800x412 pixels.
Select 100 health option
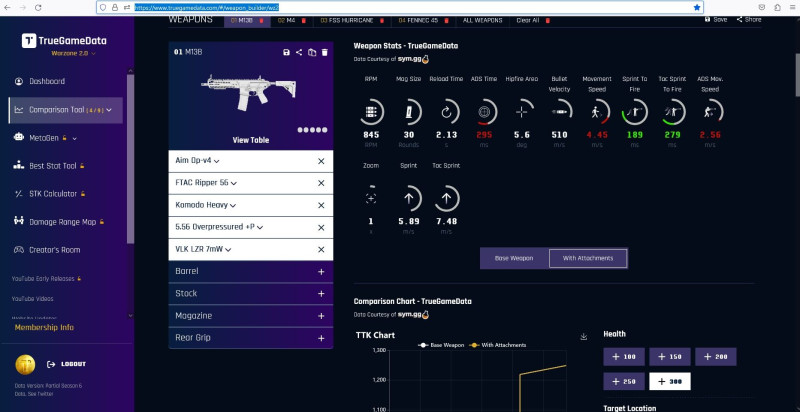(x=624, y=357)
